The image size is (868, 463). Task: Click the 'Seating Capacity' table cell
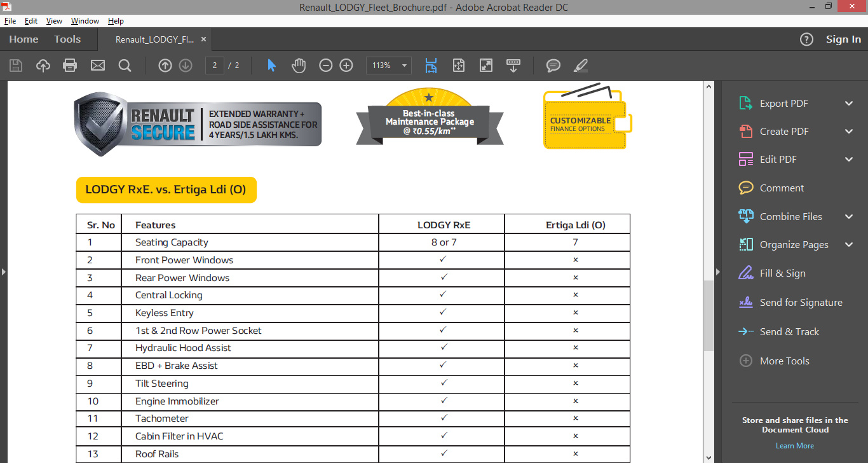point(250,242)
